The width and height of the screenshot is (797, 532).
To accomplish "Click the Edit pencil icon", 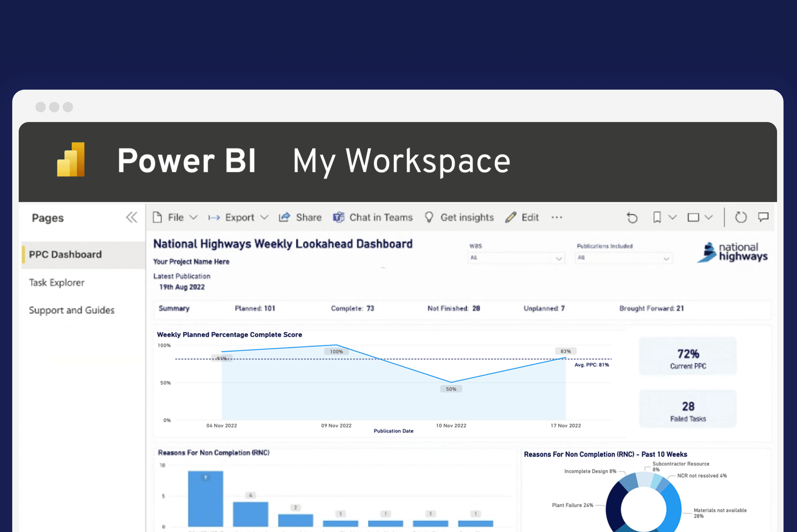I will click(510, 217).
